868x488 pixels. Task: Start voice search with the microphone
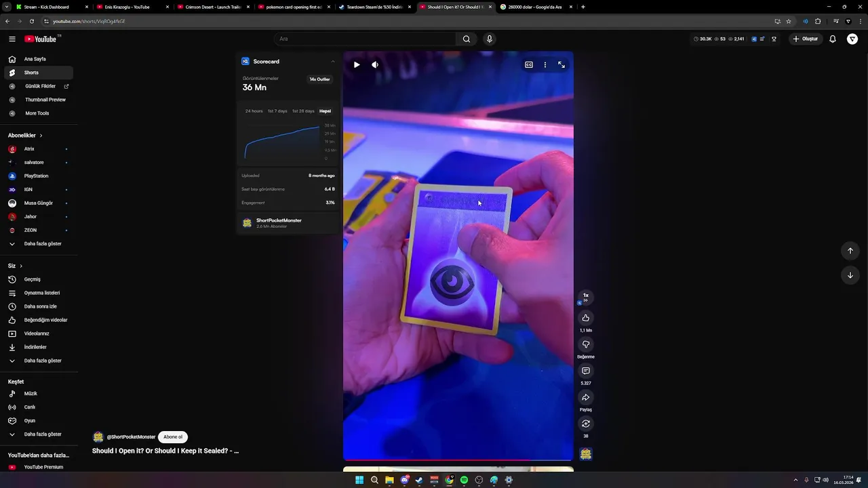pyautogui.click(x=490, y=39)
